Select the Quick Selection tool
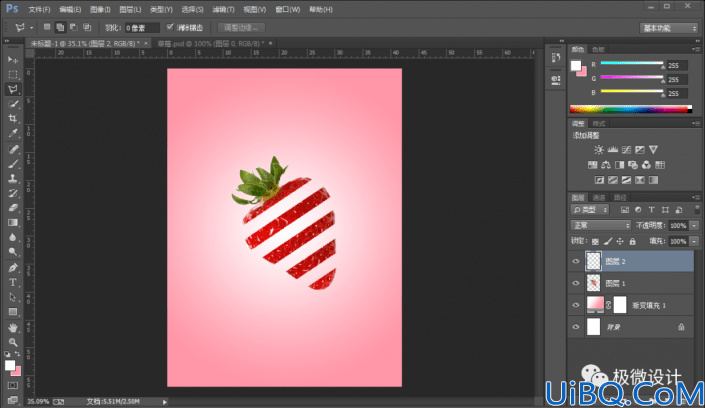Screen dimensions: 705x408 point(13,104)
